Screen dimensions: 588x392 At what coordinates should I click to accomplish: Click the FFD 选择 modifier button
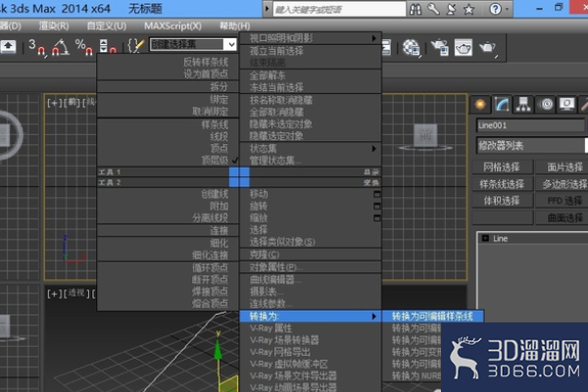click(x=563, y=201)
